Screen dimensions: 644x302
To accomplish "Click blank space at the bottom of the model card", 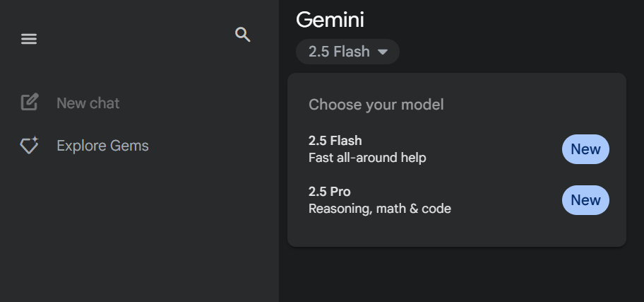I will tap(457, 233).
